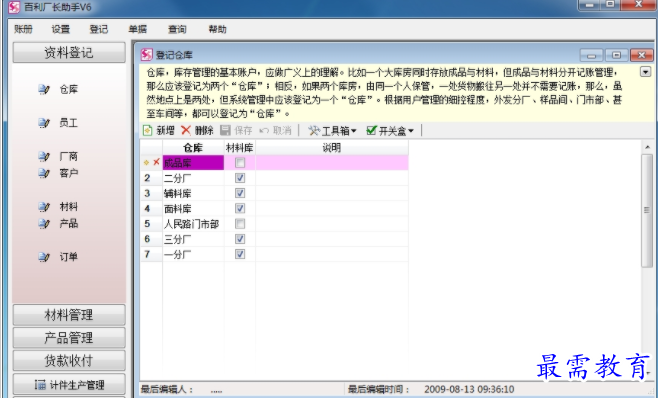Click the 删除 text label
658x398 pixels.
(x=204, y=131)
